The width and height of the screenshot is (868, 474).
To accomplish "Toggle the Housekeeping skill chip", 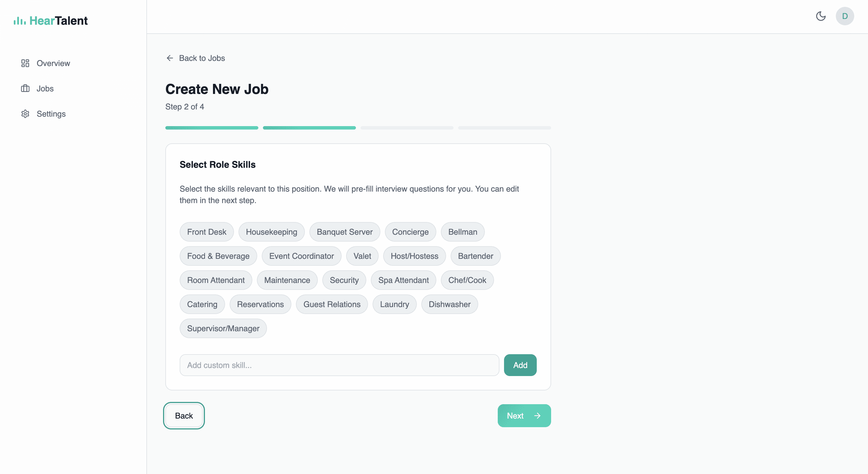I will point(271,232).
